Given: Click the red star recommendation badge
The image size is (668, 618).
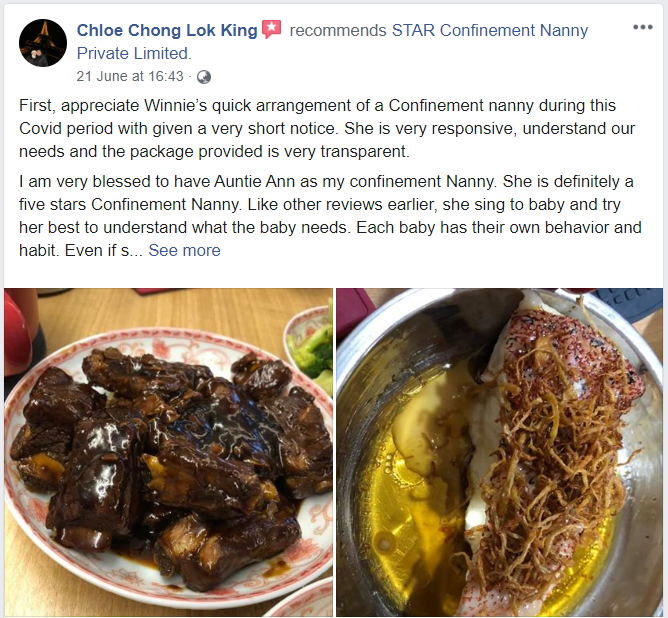Looking at the screenshot, I should pyautogui.click(x=271, y=29).
